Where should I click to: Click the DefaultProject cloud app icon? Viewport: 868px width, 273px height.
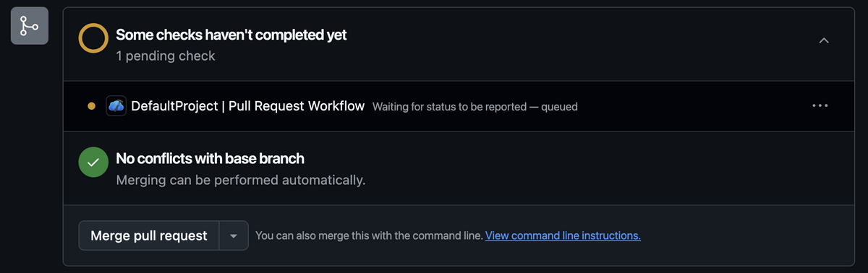tap(116, 105)
